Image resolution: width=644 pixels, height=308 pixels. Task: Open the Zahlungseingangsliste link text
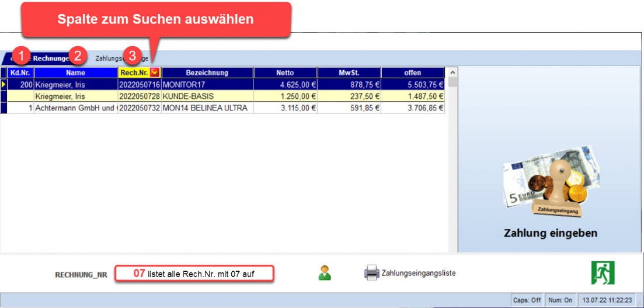[418, 273]
